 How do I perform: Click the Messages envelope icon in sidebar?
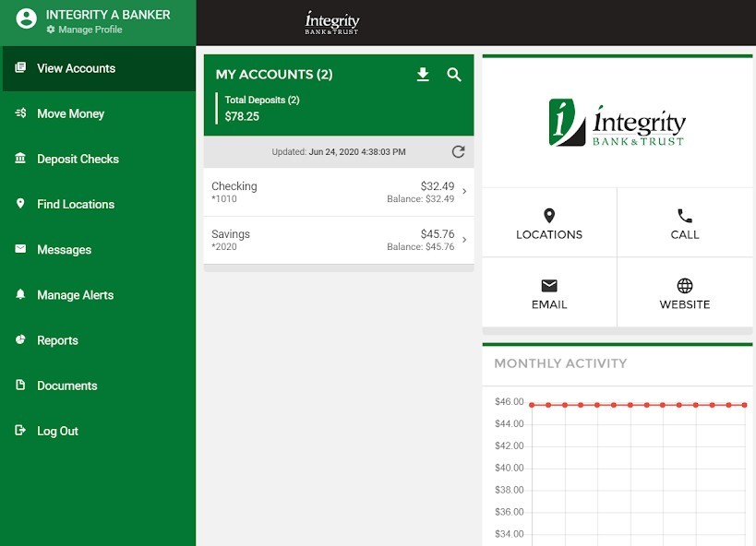click(x=20, y=249)
